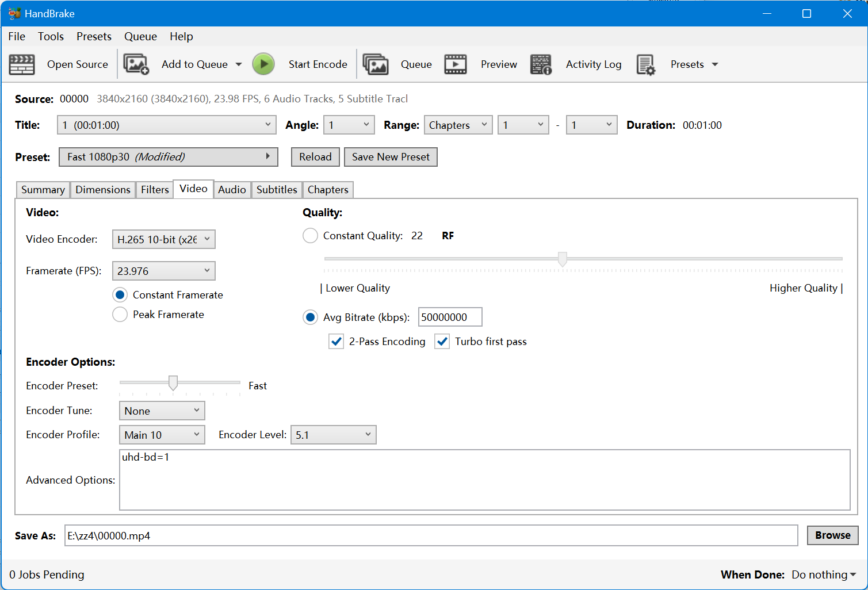Open the File menu

click(x=17, y=36)
